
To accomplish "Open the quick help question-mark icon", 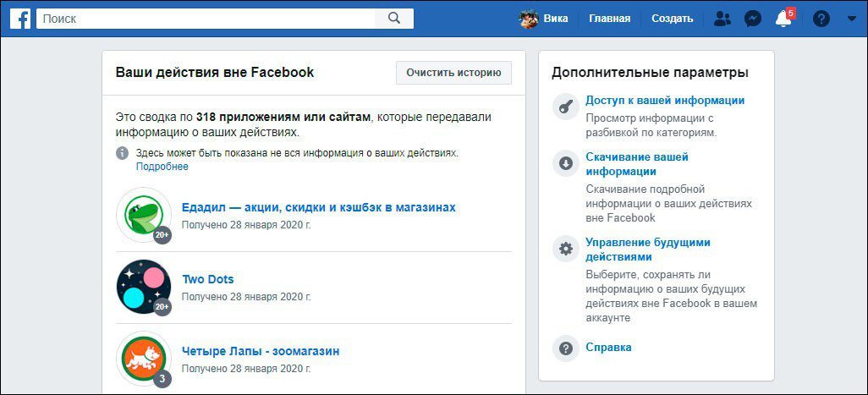I will click(x=821, y=19).
